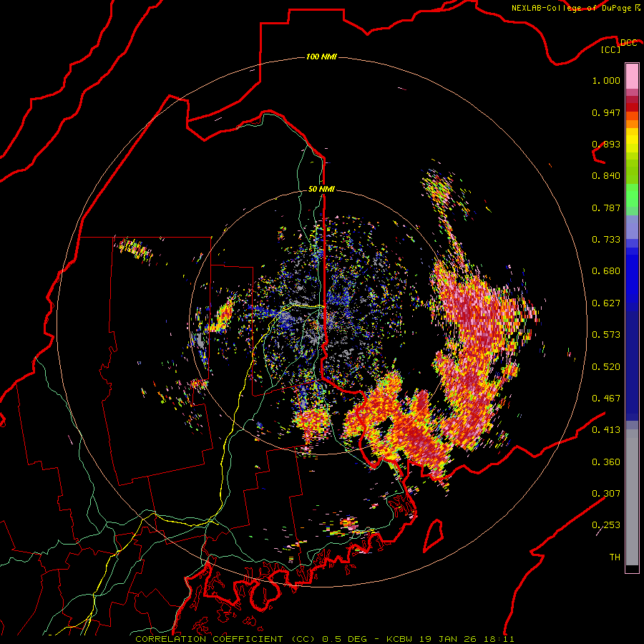
Task: Click the 0.947 legend value
Action: point(606,112)
